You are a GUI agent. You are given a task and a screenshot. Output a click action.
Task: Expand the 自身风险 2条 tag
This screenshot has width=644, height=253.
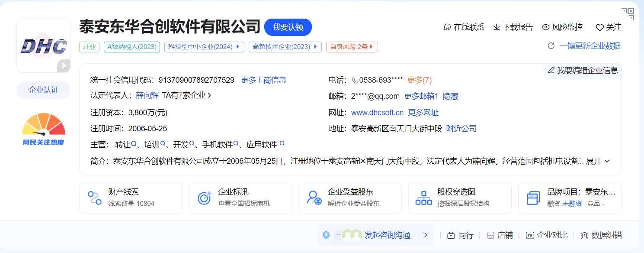[352, 47]
